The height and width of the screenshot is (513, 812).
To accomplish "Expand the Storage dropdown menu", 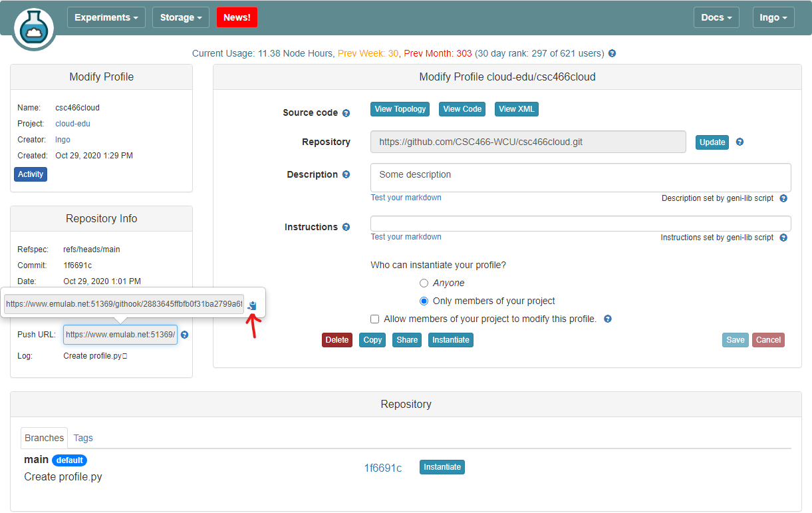I will [181, 17].
